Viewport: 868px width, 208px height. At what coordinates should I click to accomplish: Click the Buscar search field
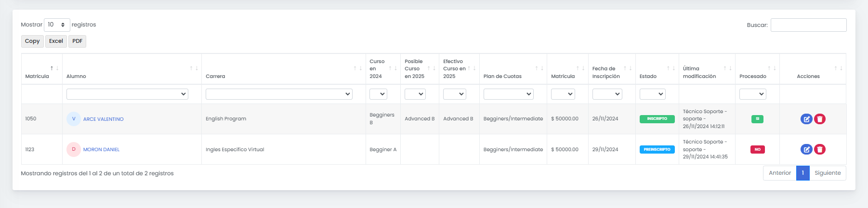coord(808,25)
